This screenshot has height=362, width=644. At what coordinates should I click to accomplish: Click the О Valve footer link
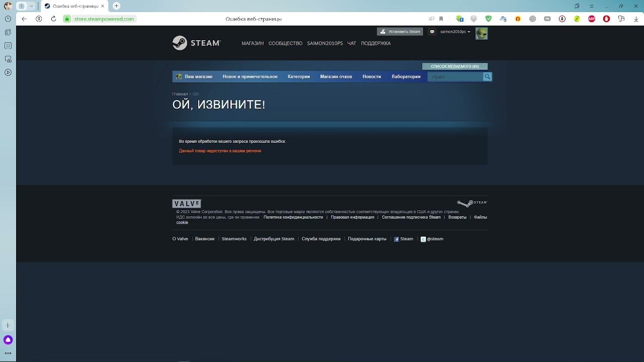(180, 239)
